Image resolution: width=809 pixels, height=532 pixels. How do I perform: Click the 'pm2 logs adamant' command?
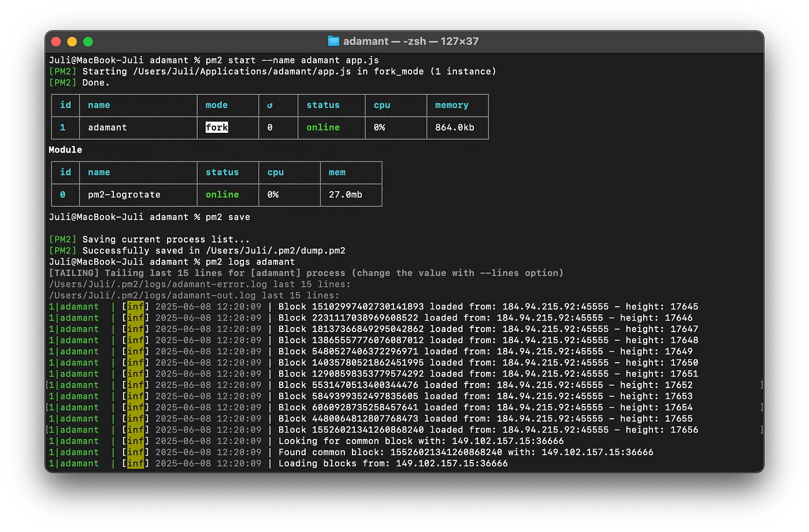pos(250,262)
